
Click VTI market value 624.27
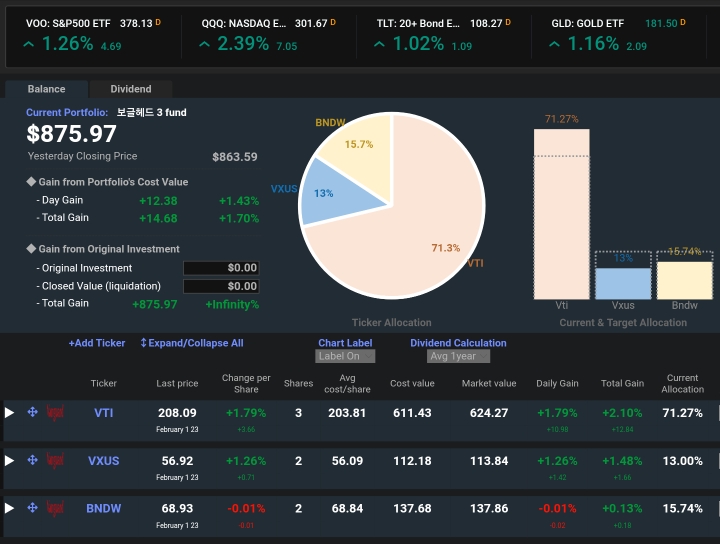489,413
